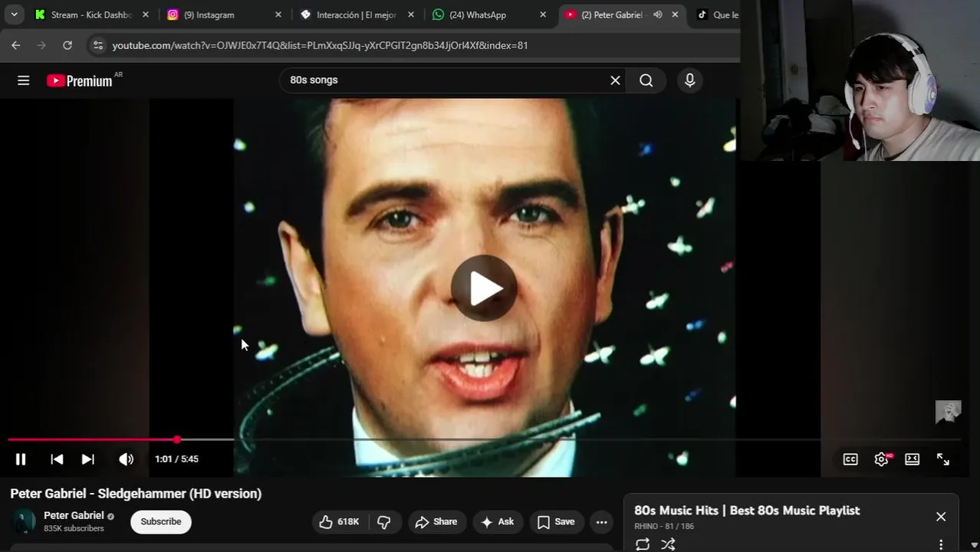Close the 80s Music Hits playlist panel
This screenshot has width=980, height=552.
tap(941, 517)
